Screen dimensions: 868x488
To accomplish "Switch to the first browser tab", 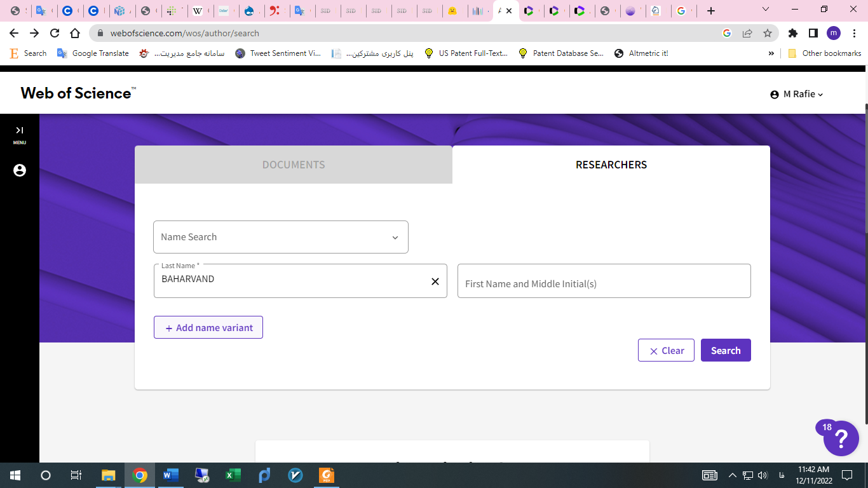I will [x=17, y=11].
